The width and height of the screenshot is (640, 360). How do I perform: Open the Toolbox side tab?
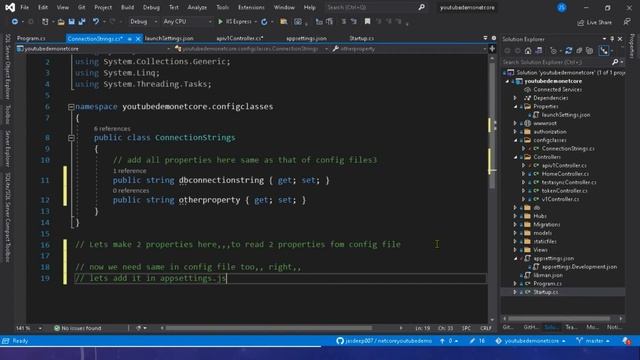point(7,115)
